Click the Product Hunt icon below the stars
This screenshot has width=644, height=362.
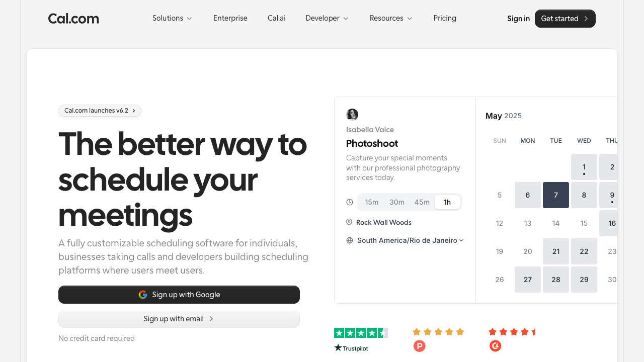pyautogui.click(x=419, y=346)
